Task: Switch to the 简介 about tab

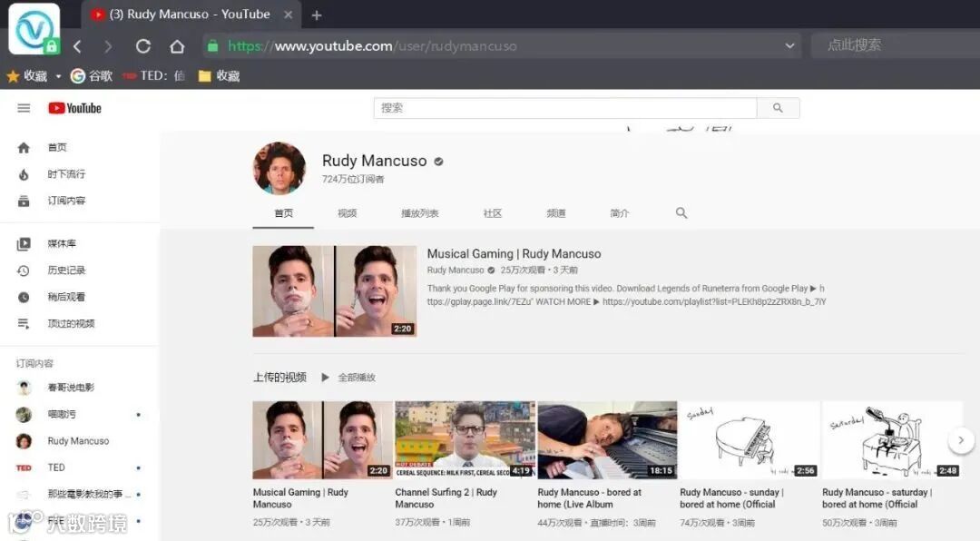Action: point(620,213)
